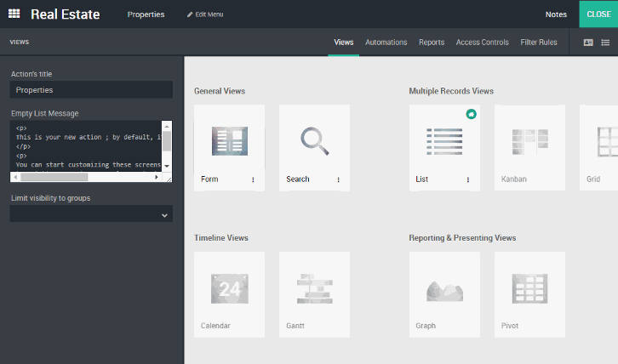The image size is (618, 364).
Task: Click the Kanban card label
Action: coord(513,179)
